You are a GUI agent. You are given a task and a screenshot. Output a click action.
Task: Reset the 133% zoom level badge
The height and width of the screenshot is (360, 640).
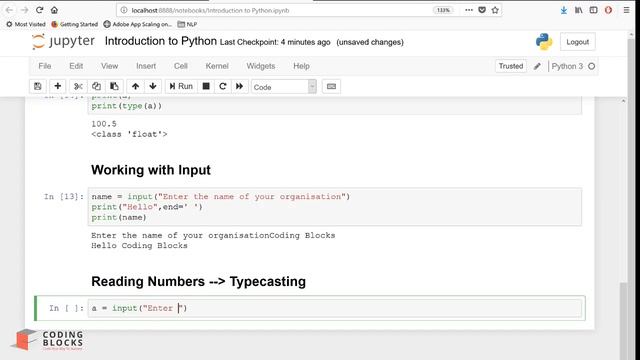pyautogui.click(x=443, y=10)
